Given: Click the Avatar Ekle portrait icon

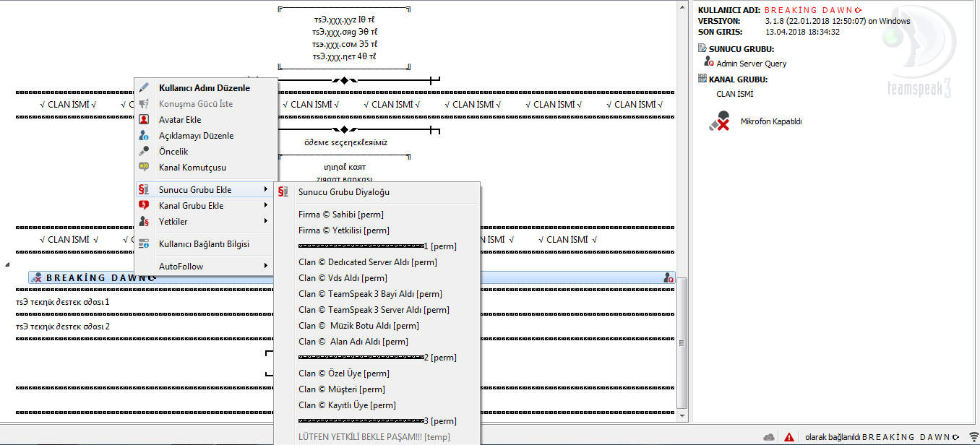Looking at the screenshot, I should point(144,120).
